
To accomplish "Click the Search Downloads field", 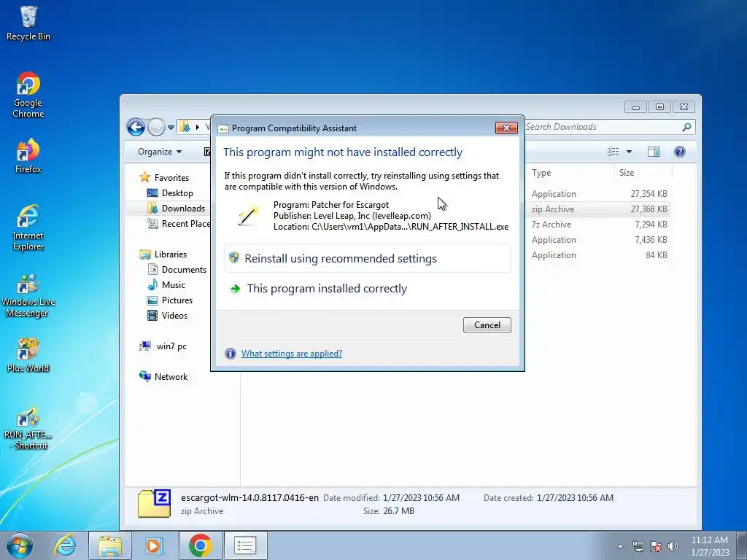I will point(603,127).
